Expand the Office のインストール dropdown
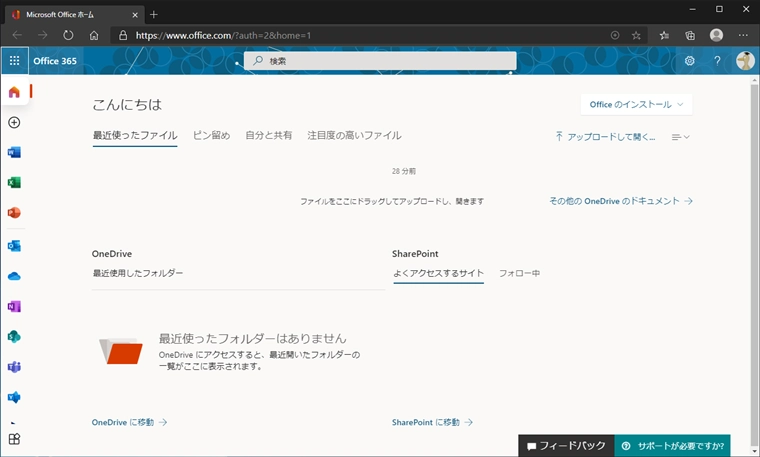760x457 pixels. point(636,104)
